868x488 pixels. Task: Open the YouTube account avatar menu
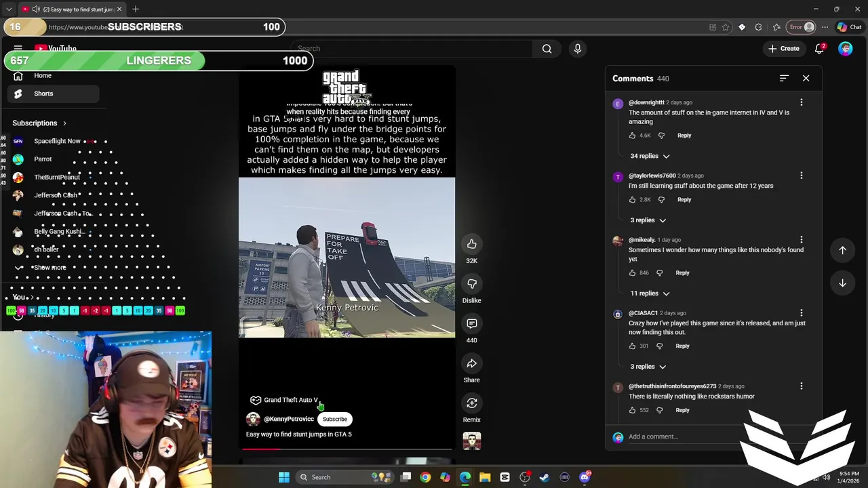[x=845, y=49]
